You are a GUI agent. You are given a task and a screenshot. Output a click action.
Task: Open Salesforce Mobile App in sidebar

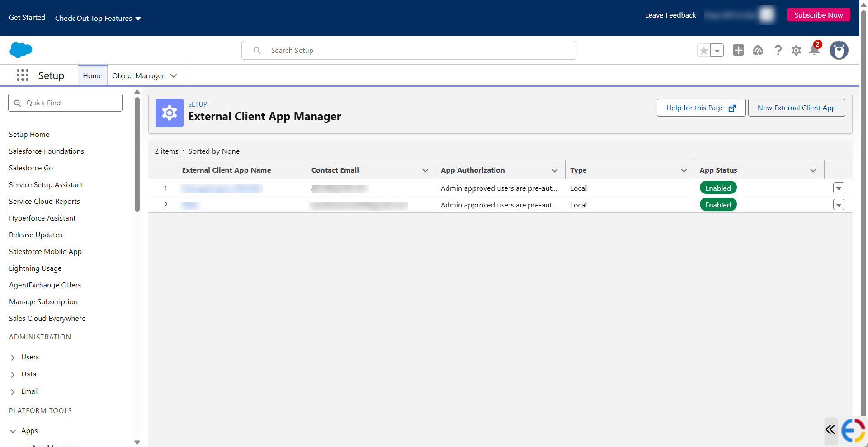coord(45,251)
